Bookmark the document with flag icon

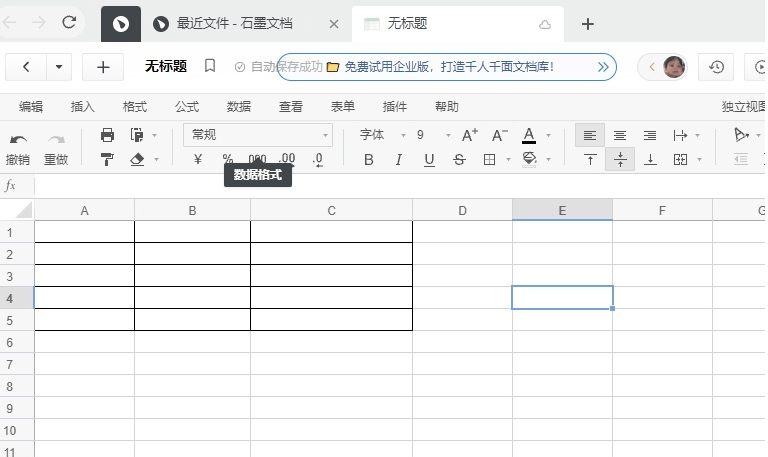pos(210,66)
